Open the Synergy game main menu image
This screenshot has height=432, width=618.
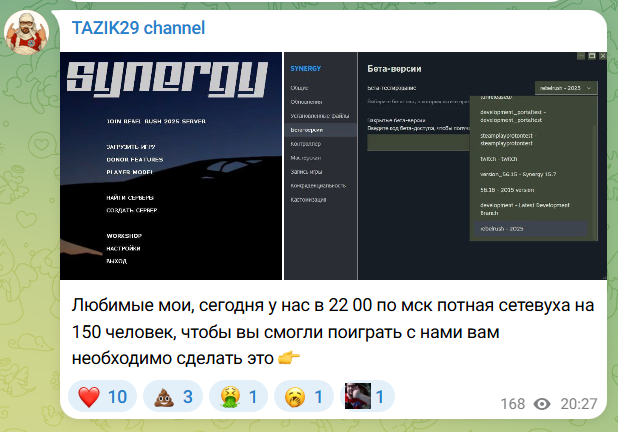[171, 166]
